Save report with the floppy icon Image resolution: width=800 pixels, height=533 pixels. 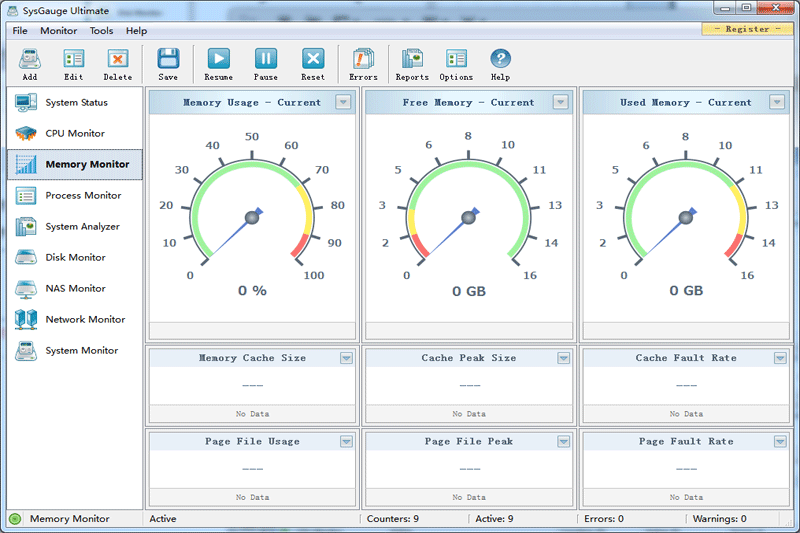168,59
